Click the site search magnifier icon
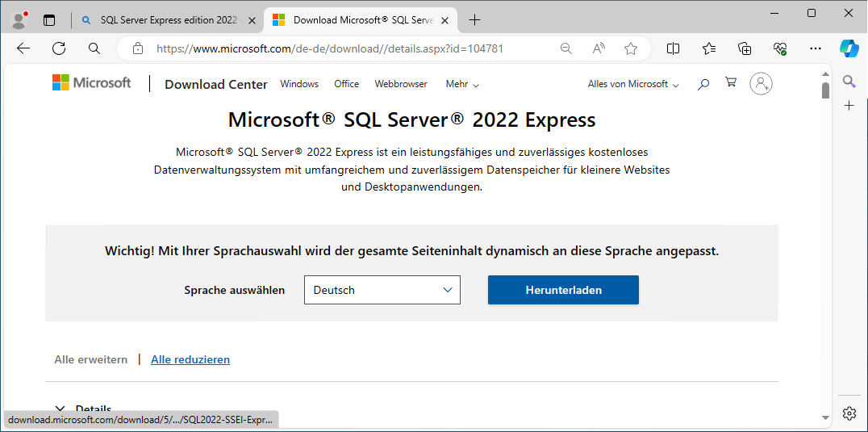Image resolution: width=868 pixels, height=432 pixels. (x=703, y=84)
